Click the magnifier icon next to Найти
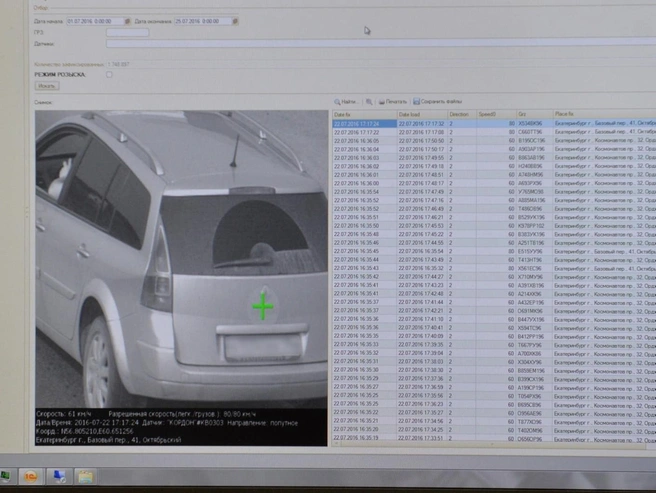656x493 pixels. coord(369,102)
